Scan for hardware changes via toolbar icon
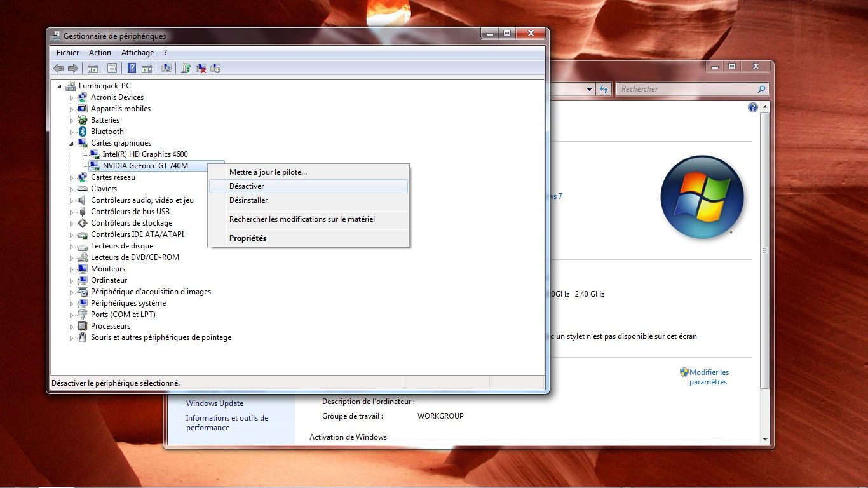The image size is (868, 488). point(166,68)
